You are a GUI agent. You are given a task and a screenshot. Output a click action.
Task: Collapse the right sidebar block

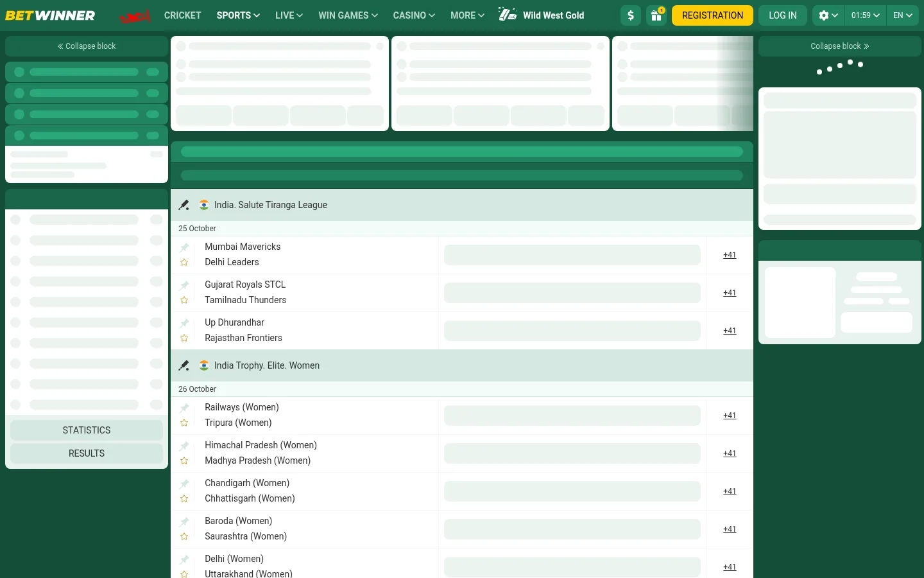pos(840,46)
